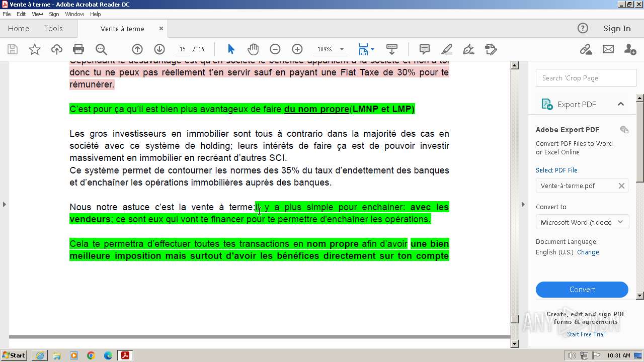Share a link to the file
644x362 pixels.
tap(586, 49)
